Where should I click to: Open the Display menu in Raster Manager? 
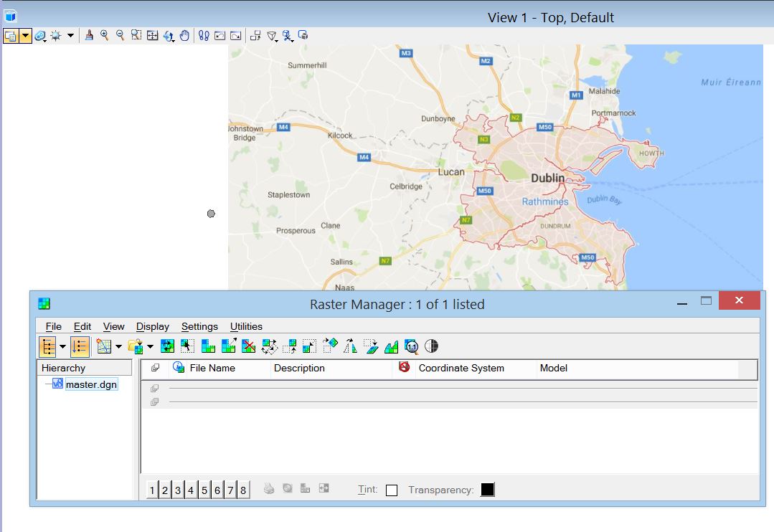[x=153, y=327]
